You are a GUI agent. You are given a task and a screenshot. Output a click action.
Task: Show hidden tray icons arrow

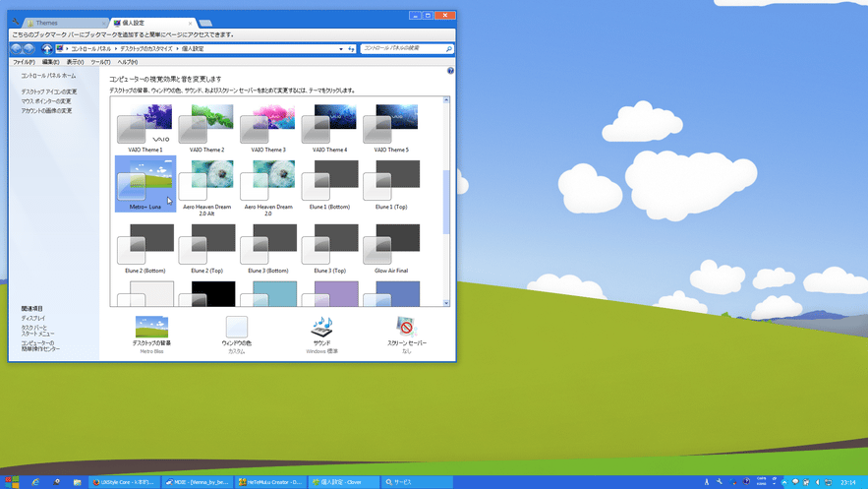point(783,482)
